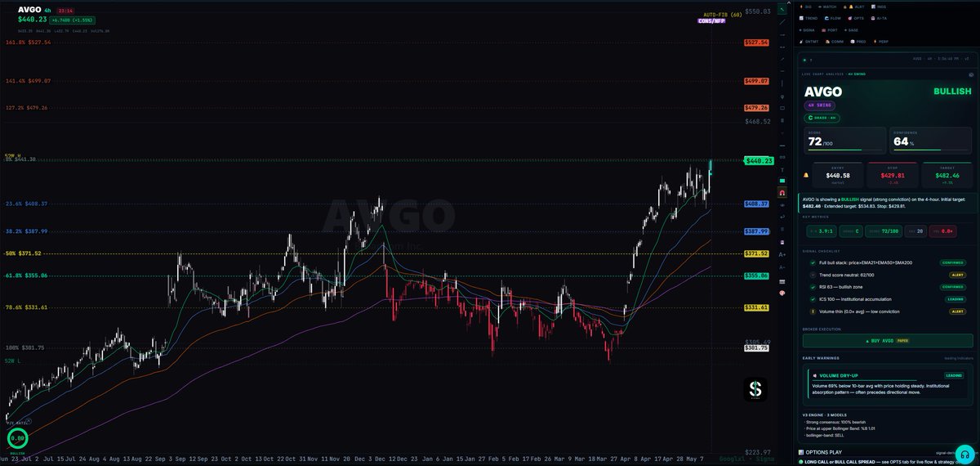Click the $408.37 blue Fibonacci tag
980x466 pixels.
point(757,204)
